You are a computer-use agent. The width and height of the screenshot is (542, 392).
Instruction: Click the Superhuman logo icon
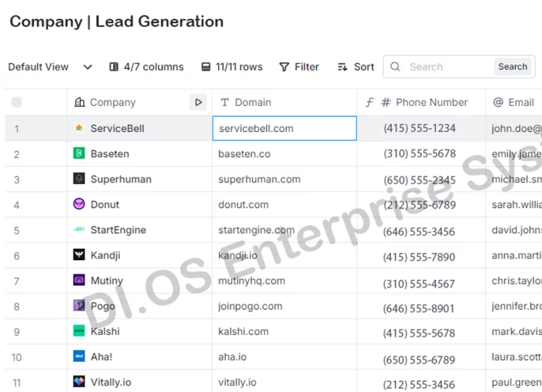point(79,178)
